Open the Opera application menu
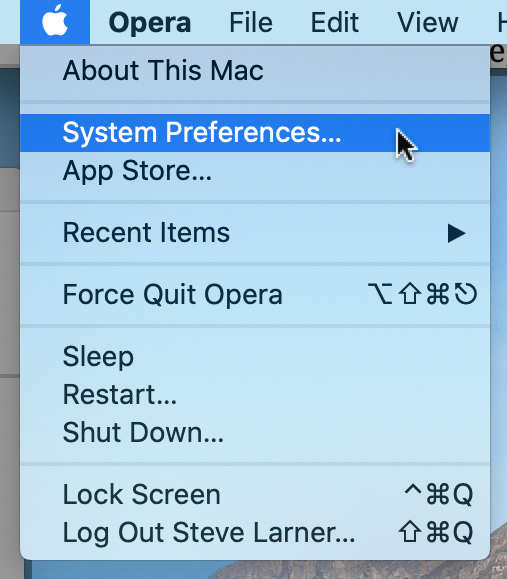Viewport: 507px width, 579px height. (x=150, y=23)
